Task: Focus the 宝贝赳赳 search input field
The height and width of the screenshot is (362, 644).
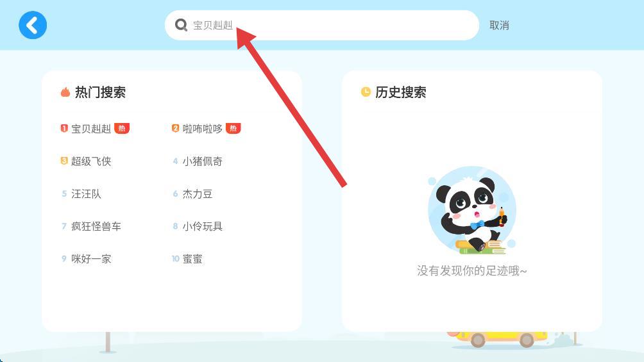Action: (321, 25)
